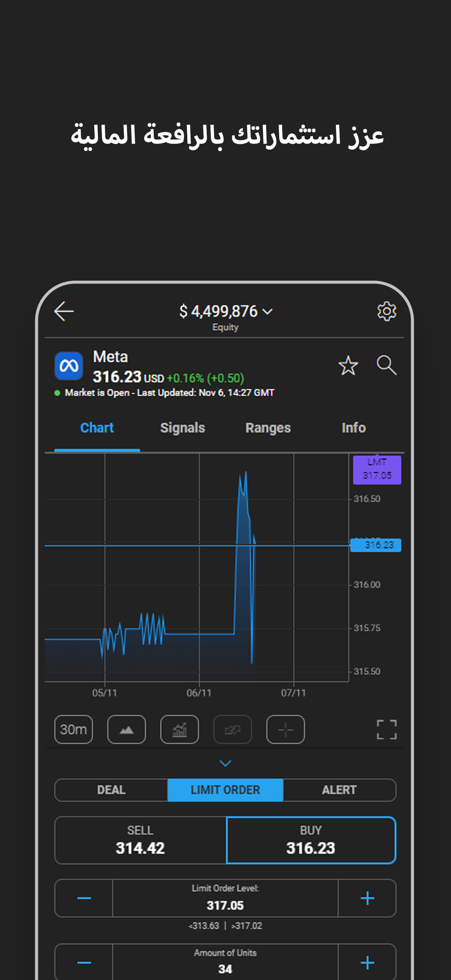Select the DEAL order mode
The height and width of the screenshot is (980, 451).
click(x=111, y=790)
